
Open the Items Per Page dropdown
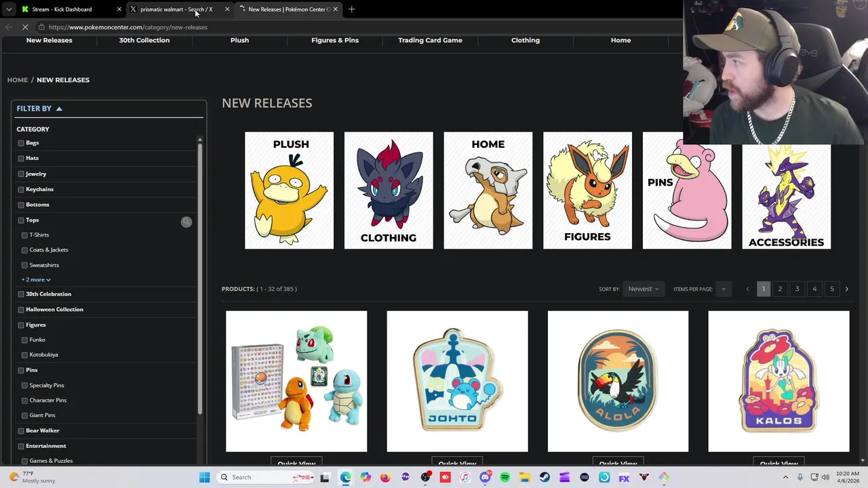pos(724,289)
